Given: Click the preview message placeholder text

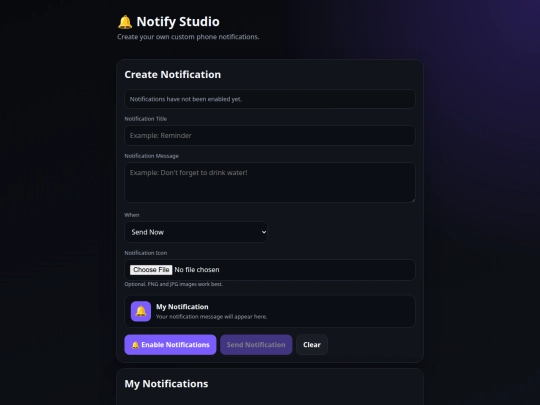Looking at the screenshot, I should click(x=211, y=316).
